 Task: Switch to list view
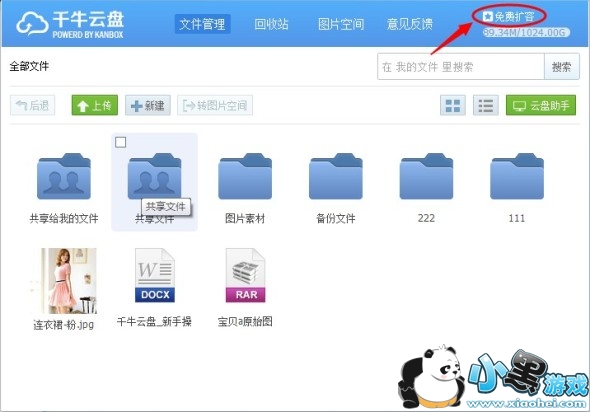[486, 105]
